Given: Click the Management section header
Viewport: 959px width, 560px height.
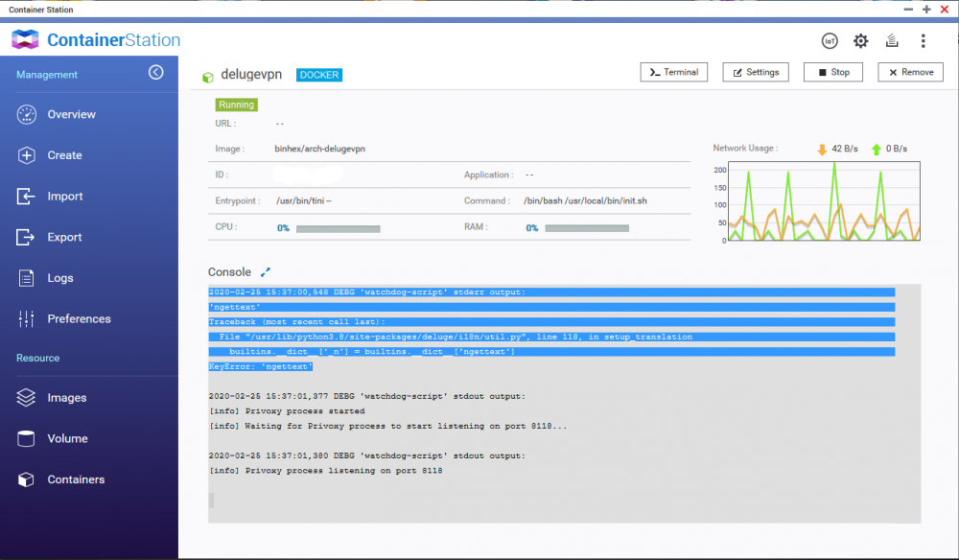Looking at the screenshot, I should click(47, 75).
